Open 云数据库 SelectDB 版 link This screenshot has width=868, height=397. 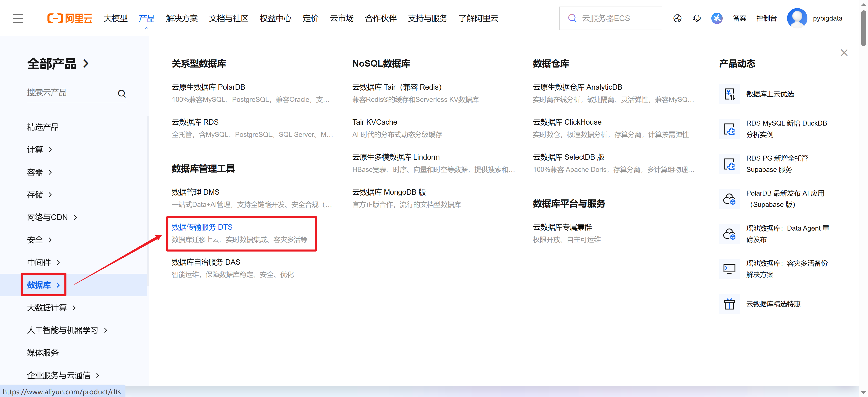tap(568, 157)
